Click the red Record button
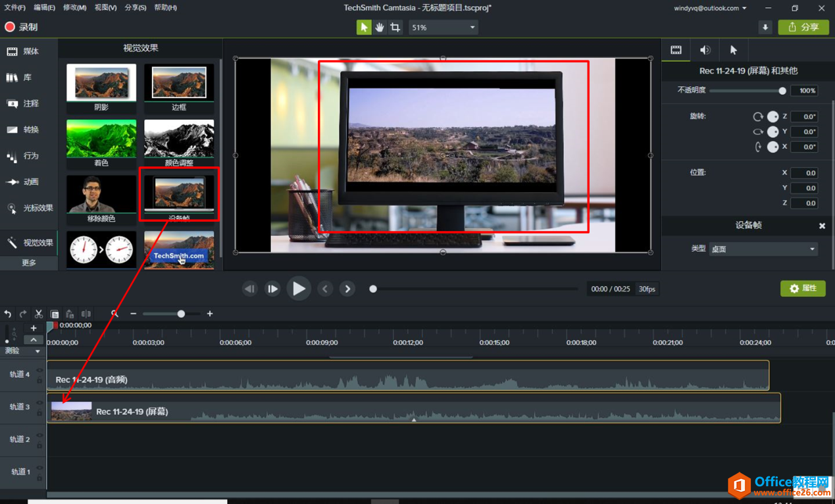Screen dimensions: 835x504 coord(21,27)
